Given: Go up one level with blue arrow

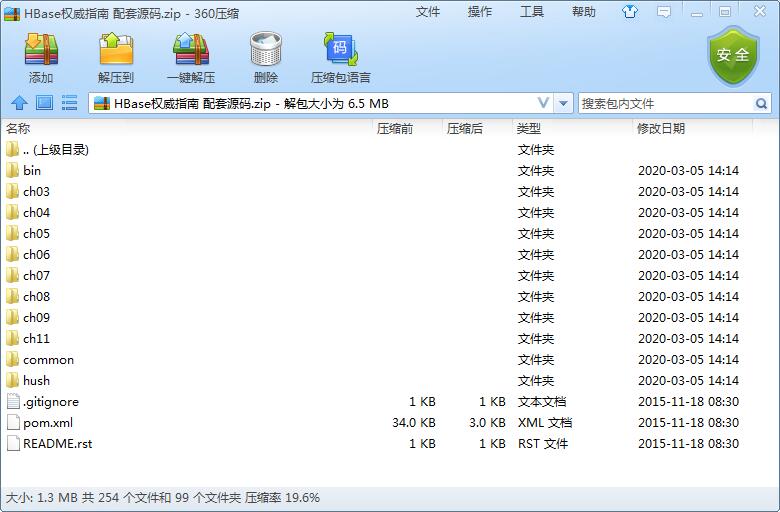Looking at the screenshot, I should [19, 103].
